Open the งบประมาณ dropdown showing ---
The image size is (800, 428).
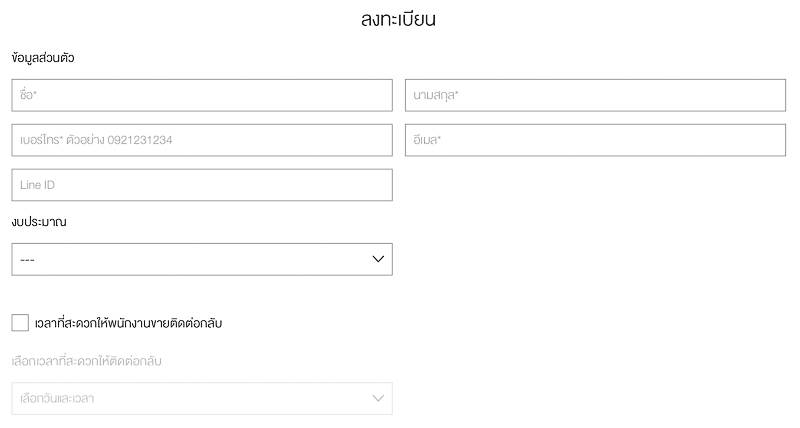pyautogui.click(x=201, y=259)
